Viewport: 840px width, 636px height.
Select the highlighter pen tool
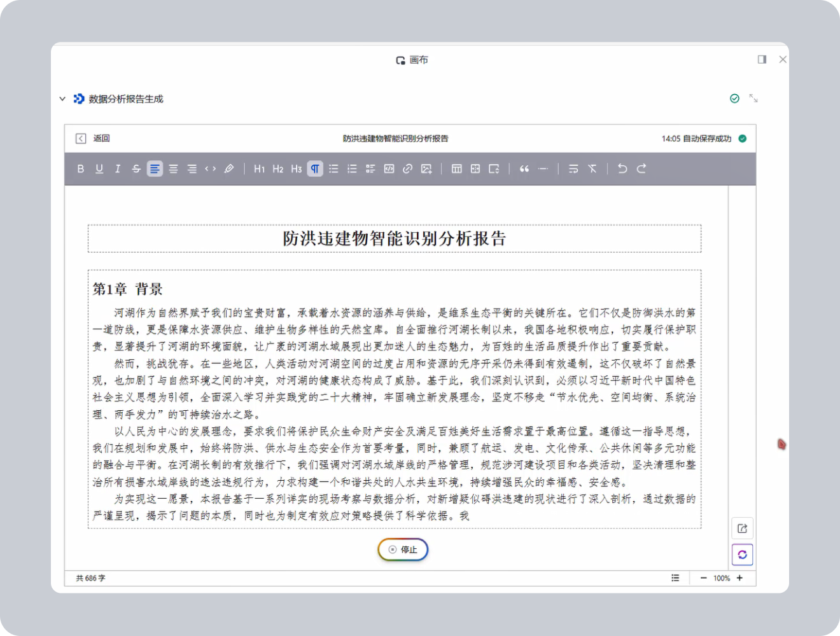pyautogui.click(x=229, y=169)
